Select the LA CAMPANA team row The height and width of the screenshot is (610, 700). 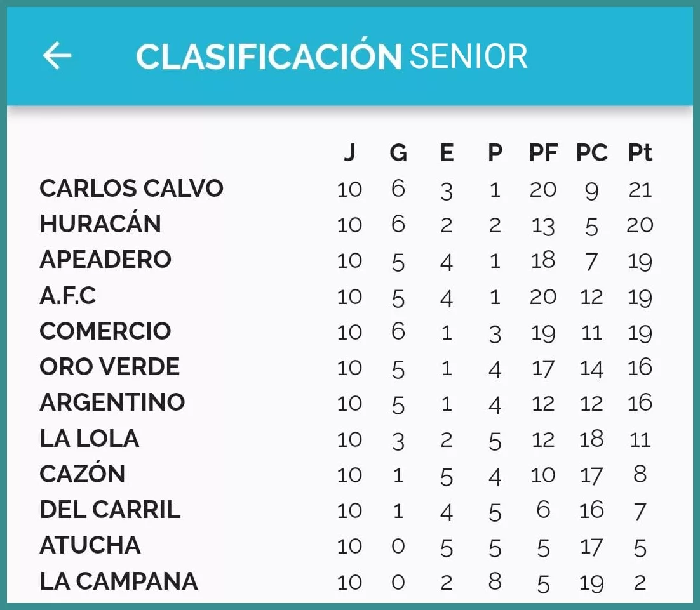119,581
